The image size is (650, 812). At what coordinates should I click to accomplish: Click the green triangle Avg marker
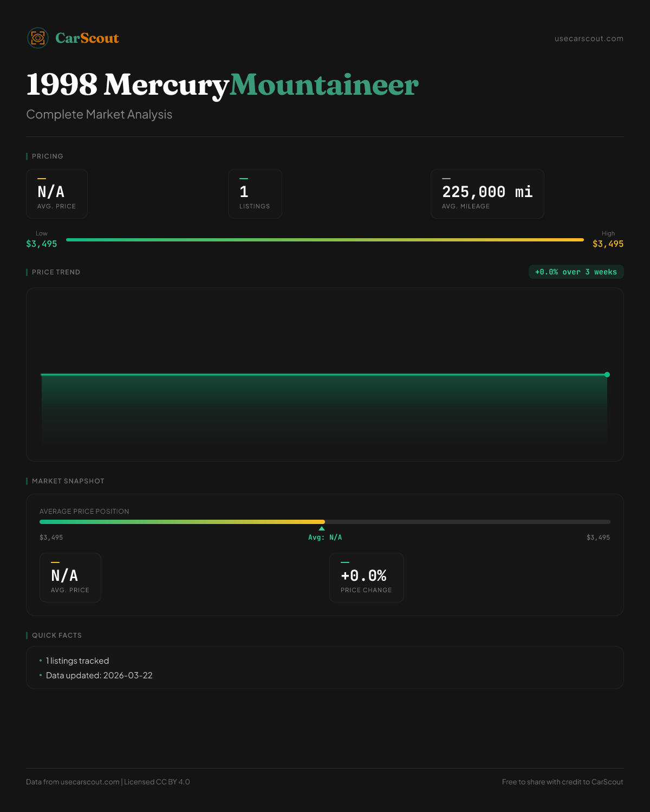[x=322, y=528]
